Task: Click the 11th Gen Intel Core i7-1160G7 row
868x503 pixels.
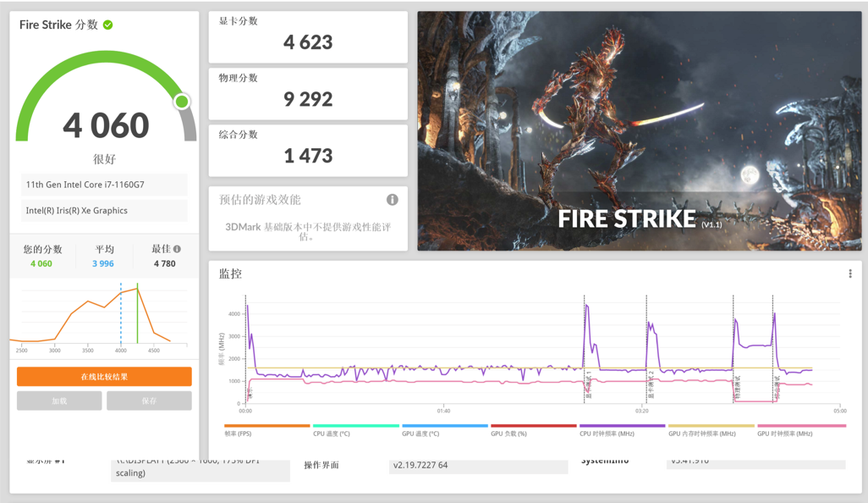Action: [x=104, y=185]
